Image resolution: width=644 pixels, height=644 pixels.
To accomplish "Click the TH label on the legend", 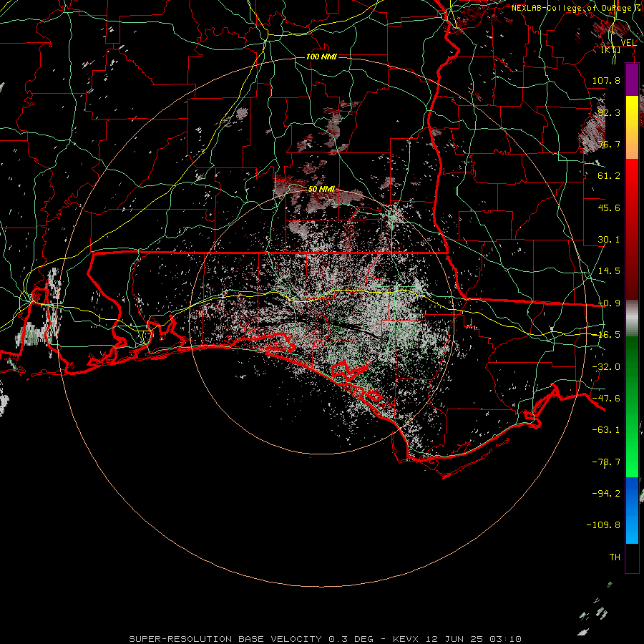I will [615, 557].
